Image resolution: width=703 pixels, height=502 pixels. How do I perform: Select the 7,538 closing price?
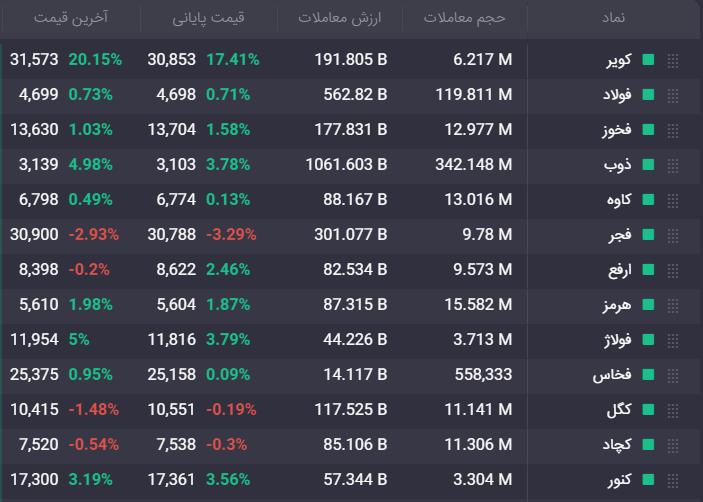(176, 445)
